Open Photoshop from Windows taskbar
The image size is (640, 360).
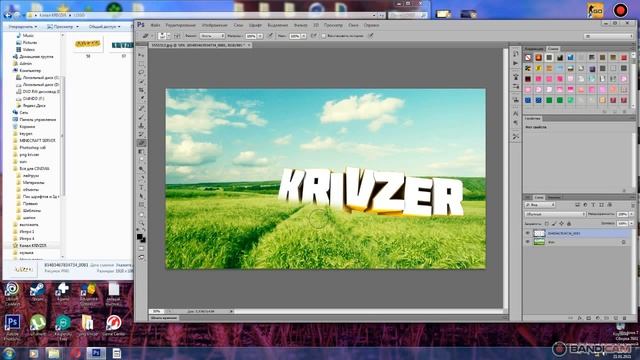(x=96, y=353)
